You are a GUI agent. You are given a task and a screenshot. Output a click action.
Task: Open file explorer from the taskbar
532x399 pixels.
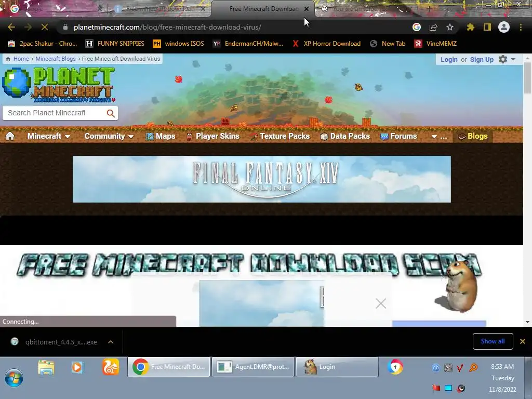click(x=46, y=368)
